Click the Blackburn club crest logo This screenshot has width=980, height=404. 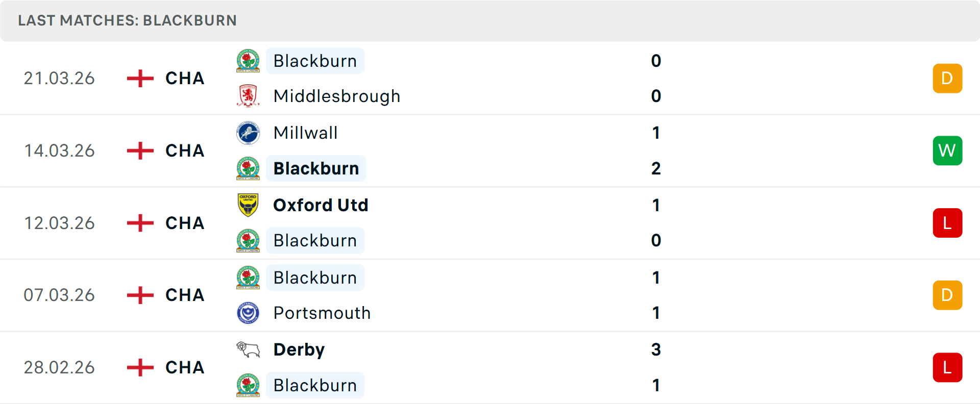point(248,61)
